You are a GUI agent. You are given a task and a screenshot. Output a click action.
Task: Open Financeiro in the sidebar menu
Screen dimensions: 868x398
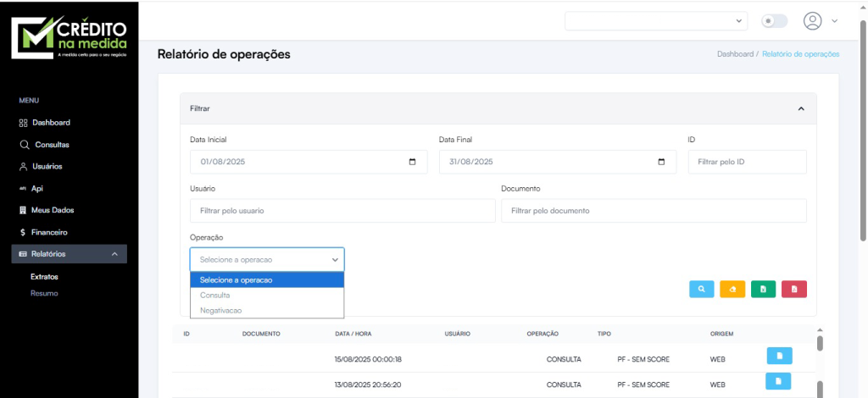(50, 232)
